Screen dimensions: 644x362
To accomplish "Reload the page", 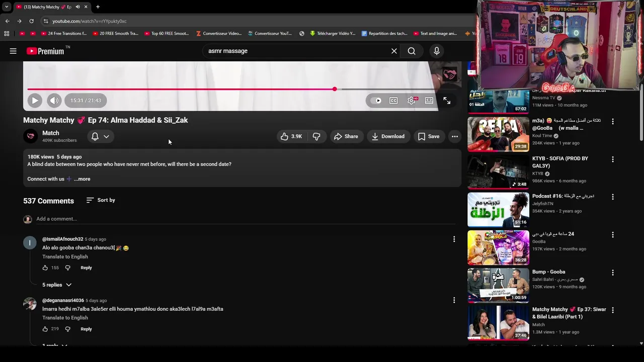I will pos(31,21).
